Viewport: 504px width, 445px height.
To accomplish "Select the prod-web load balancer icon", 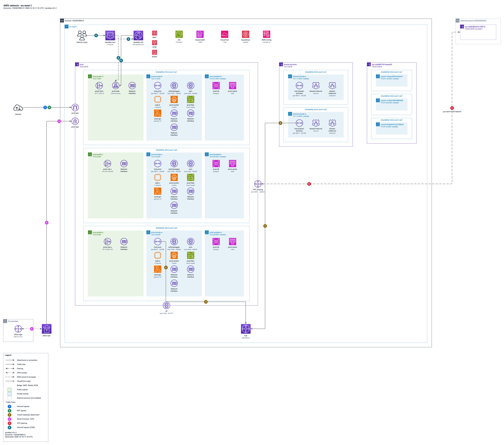I will point(116,86).
